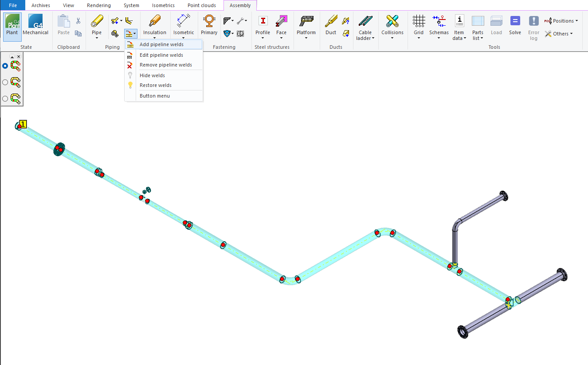588x365 pixels.
Task: Click the Restore welds option
Action: coord(155,85)
